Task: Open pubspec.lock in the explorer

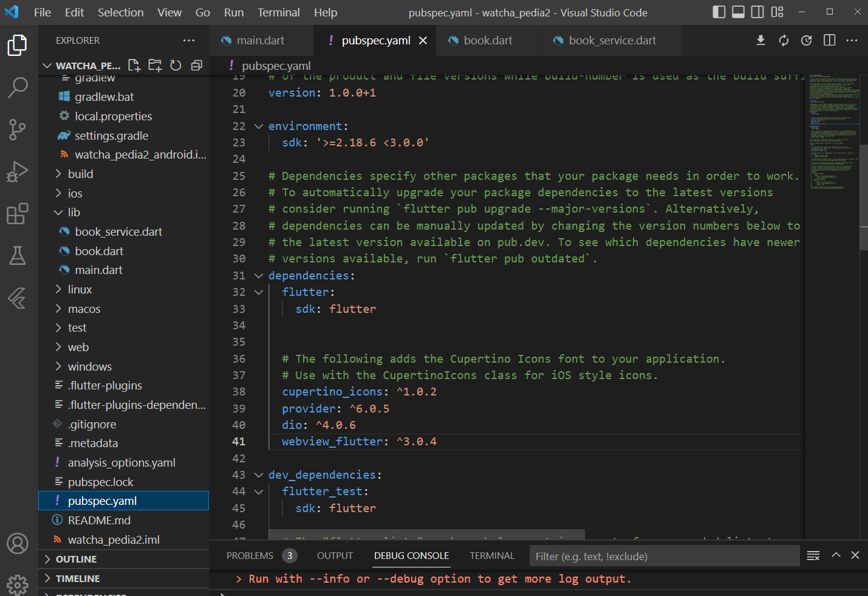Action: pos(100,482)
